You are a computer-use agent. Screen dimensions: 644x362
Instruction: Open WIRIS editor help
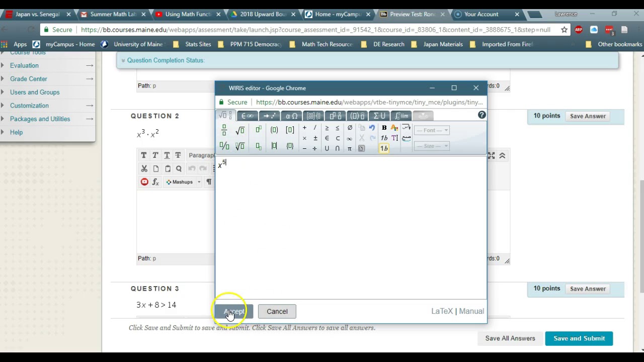point(482,115)
